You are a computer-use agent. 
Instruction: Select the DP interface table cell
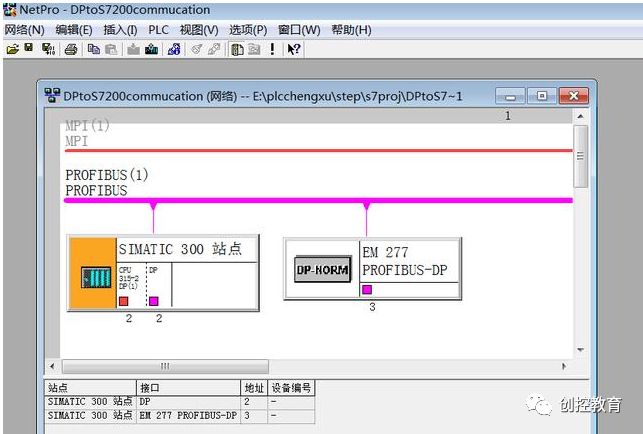pos(188,402)
